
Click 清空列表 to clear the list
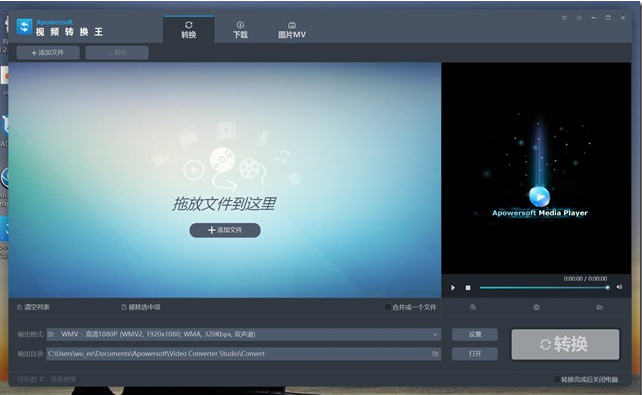click(x=34, y=307)
